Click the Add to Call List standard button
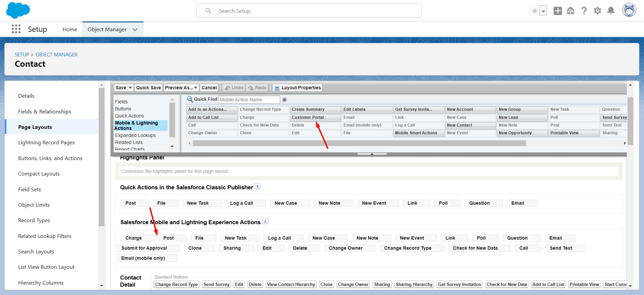The width and height of the screenshot is (644, 295). coord(548,284)
